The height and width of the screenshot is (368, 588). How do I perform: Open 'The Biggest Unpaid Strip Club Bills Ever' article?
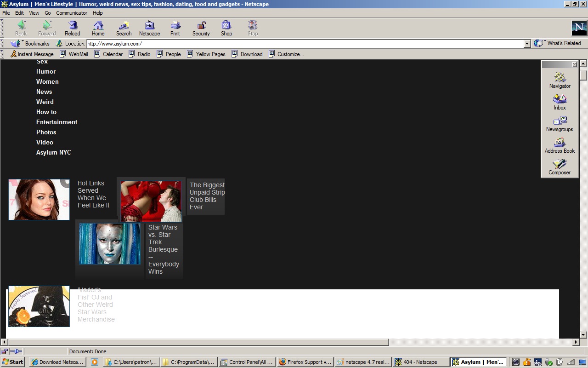pos(207,196)
